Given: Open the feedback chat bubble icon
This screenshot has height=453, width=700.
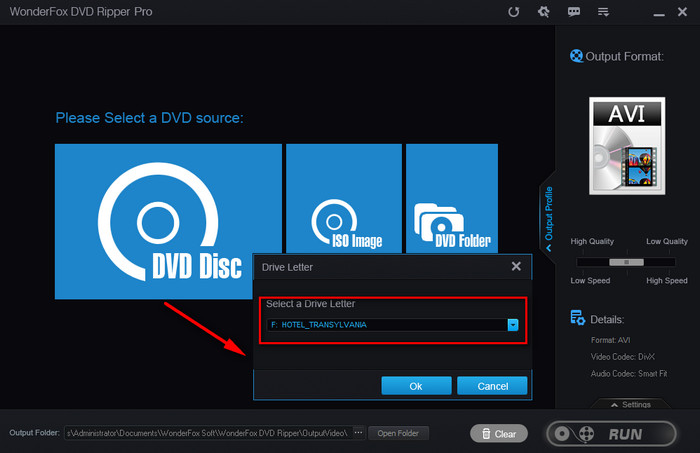Looking at the screenshot, I should 574,12.
